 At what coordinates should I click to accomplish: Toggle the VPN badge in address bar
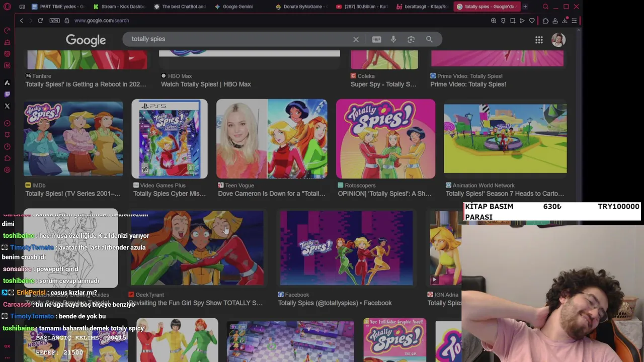click(x=54, y=21)
